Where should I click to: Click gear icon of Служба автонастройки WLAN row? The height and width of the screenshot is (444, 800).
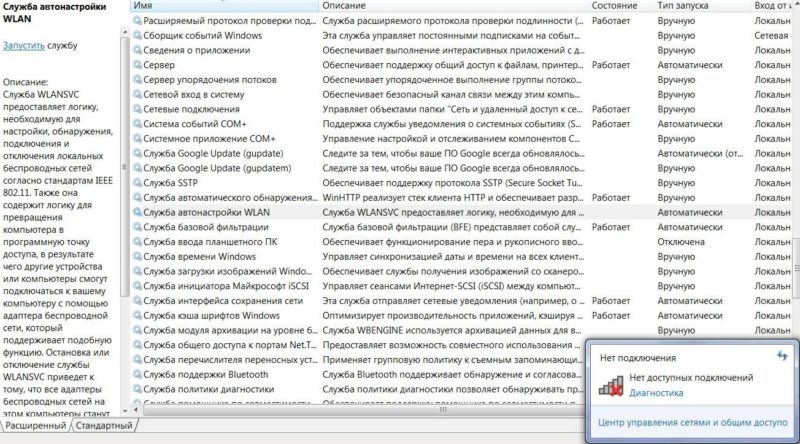pyautogui.click(x=137, y=212)
